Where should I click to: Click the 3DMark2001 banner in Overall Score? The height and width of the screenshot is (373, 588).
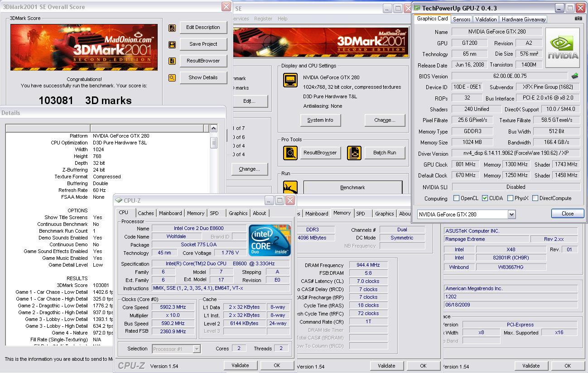coord(84,47)
